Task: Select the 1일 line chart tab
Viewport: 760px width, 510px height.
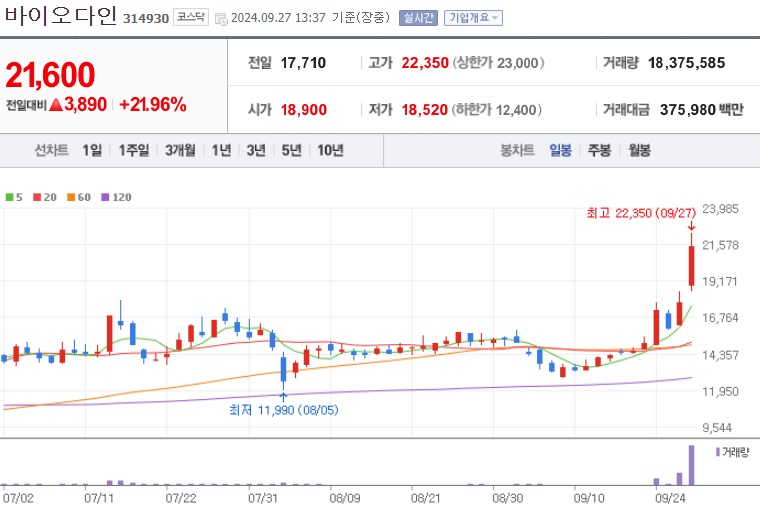Action: (x=92, y=150)
